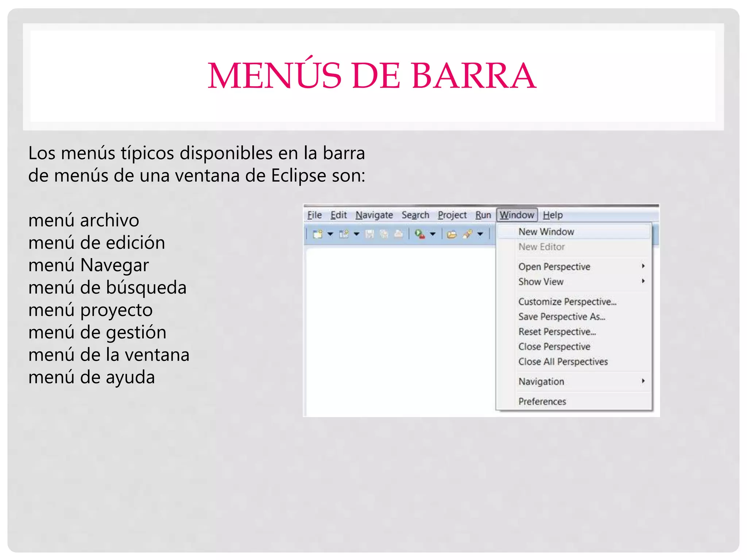The width and height of the screenshot is (747, 560).
Task: Choose Customize Perspective... in the menu
Action: 574,302
